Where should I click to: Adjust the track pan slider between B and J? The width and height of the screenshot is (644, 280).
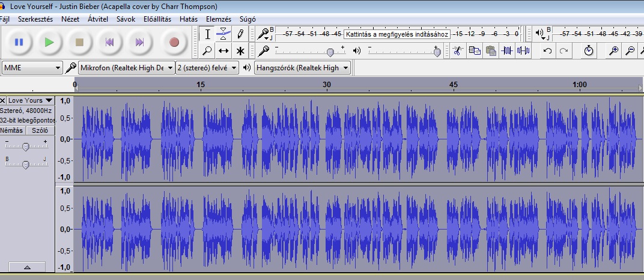(x=25, y=165)
